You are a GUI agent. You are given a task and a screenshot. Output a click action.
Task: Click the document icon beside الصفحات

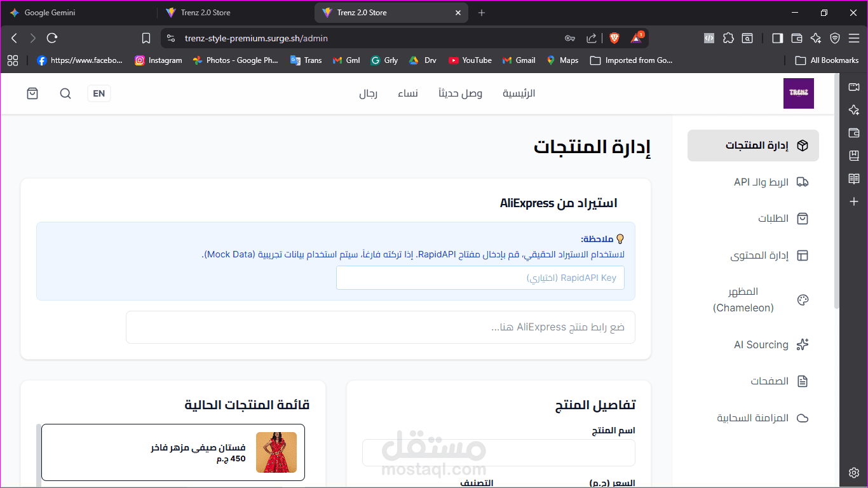803,381
